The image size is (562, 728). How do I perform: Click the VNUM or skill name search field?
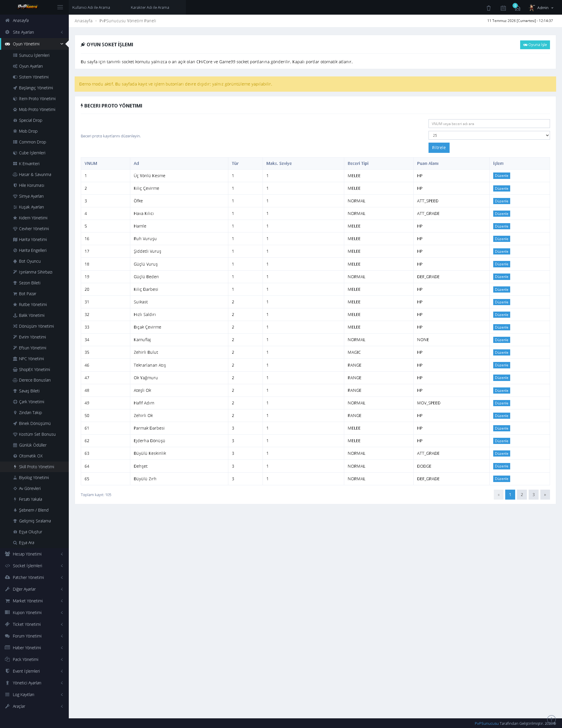pyautogui.click(x=489, y=124)
